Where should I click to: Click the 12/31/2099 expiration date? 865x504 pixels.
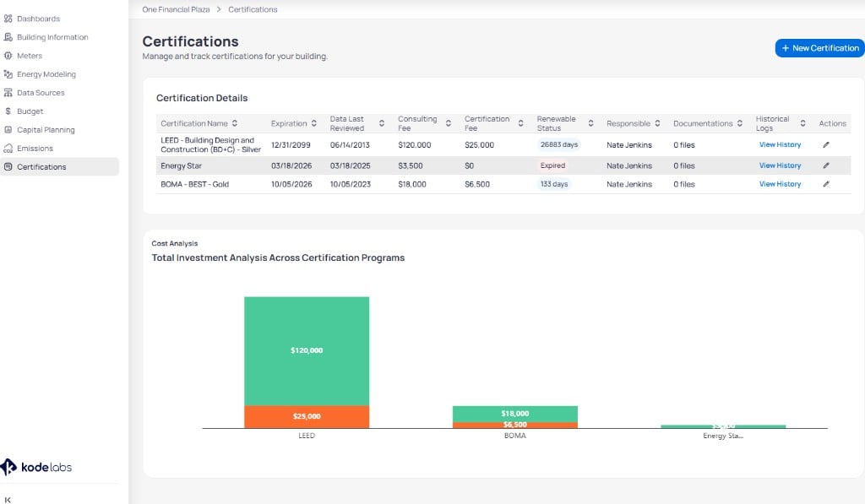(291, 145)
